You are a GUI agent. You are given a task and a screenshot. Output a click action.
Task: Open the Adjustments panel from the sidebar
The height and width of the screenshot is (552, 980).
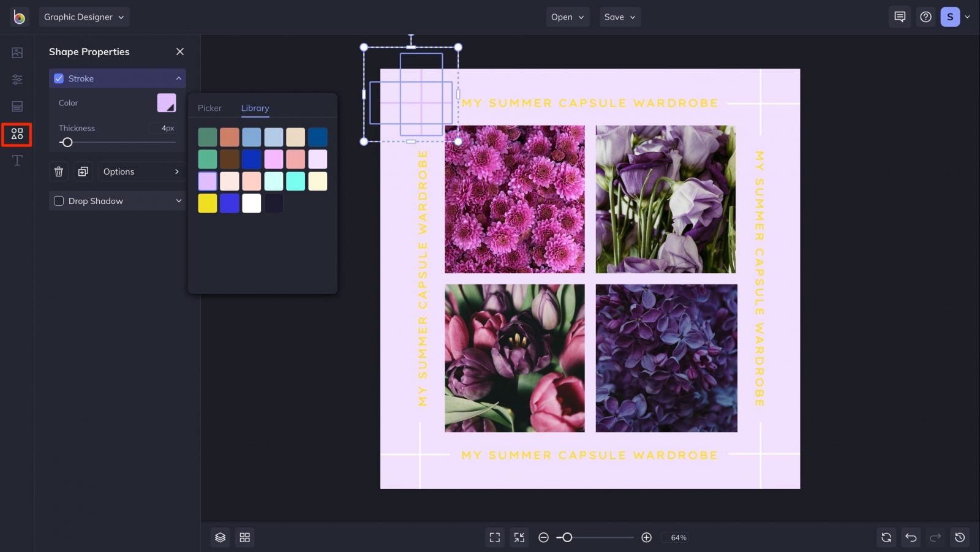[x=17, y=80]
